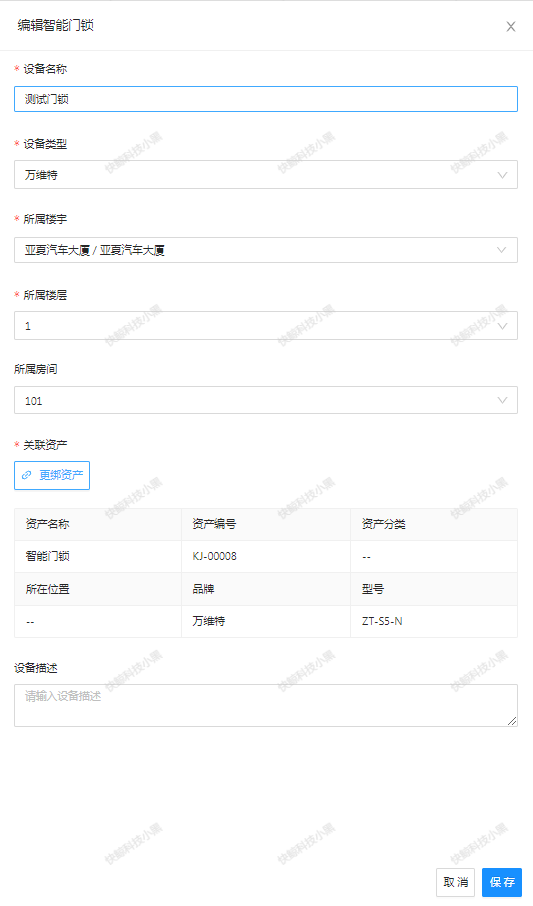Click the ZT-S5-N model cell

pos(434,621)
